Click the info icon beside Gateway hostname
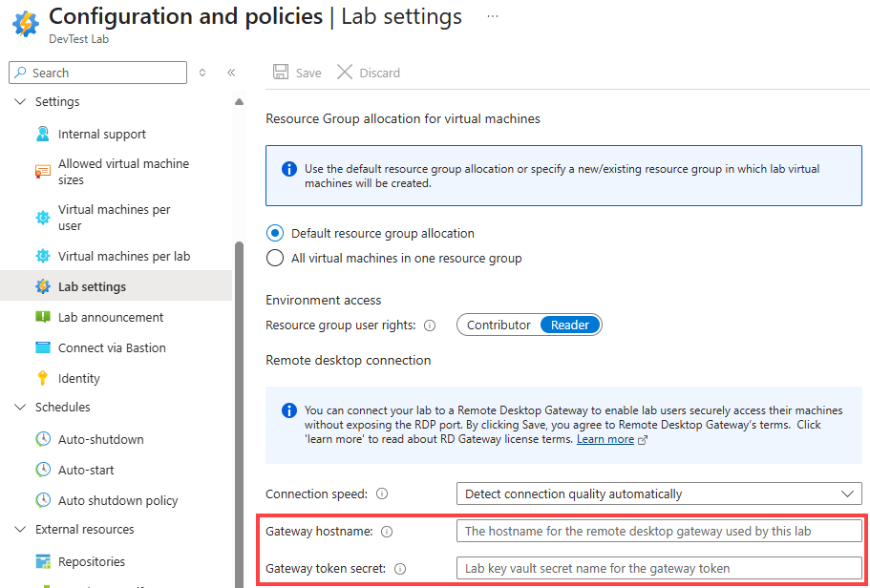The height and width of the screenshot is (588, 870). pyautogui.click(x=387, y=532)
